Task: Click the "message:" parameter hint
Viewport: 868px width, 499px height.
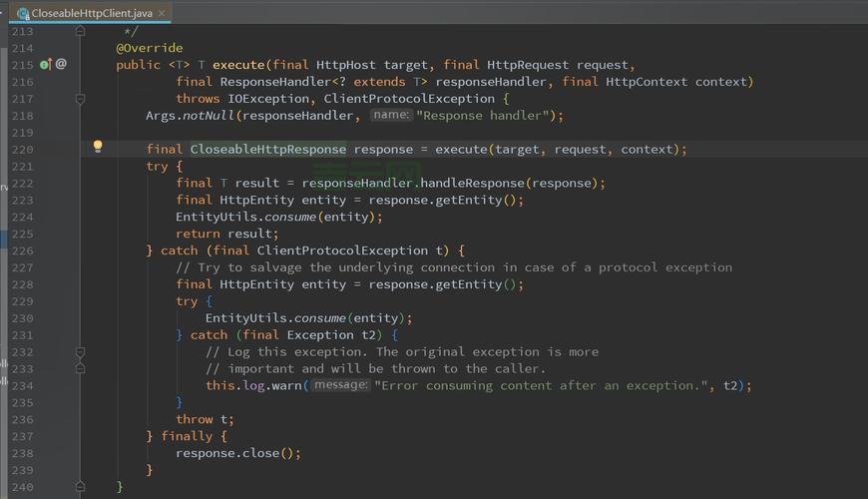Action: [340, 385]
